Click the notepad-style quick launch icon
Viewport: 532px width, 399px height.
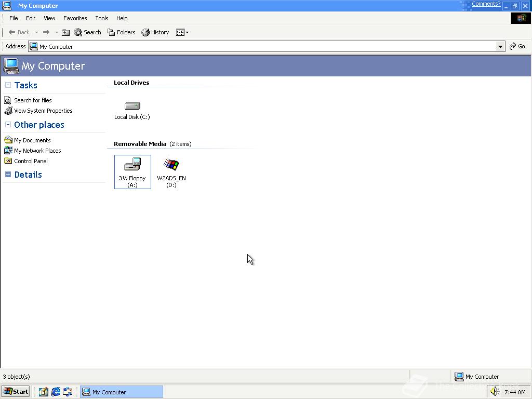[44, 392]
